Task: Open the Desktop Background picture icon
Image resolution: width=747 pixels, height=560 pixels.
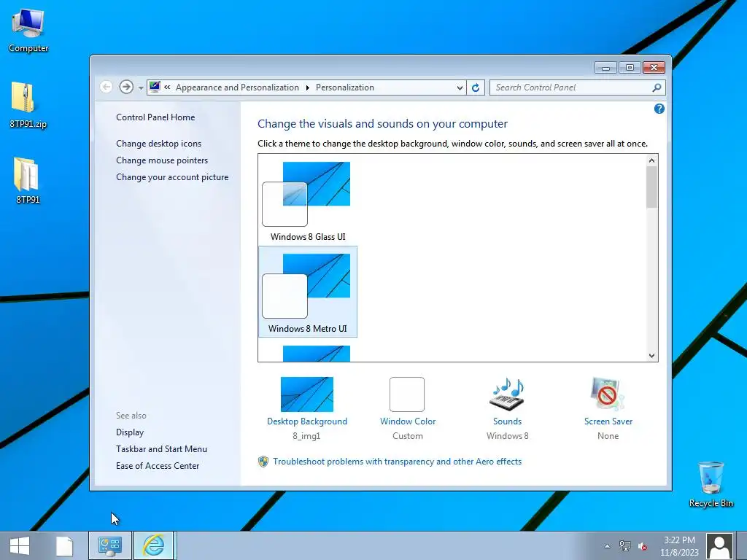Action: (x=307, y=394)
